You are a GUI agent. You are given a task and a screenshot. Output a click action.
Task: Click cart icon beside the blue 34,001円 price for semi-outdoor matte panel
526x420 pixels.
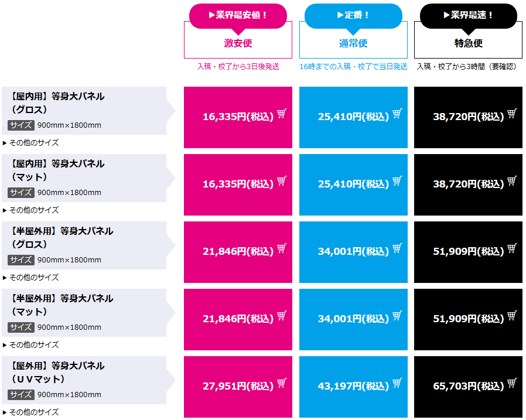click(x=397, y=316)
